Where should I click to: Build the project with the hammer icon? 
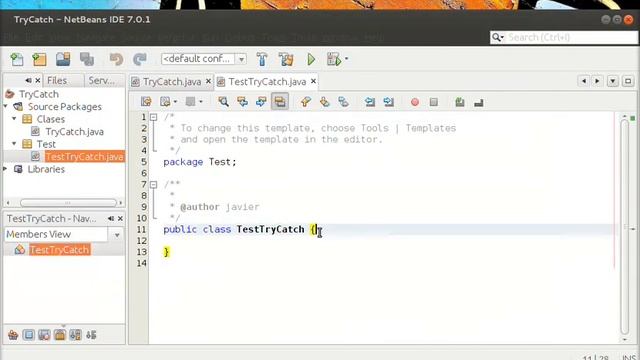(x=262, y=60)
